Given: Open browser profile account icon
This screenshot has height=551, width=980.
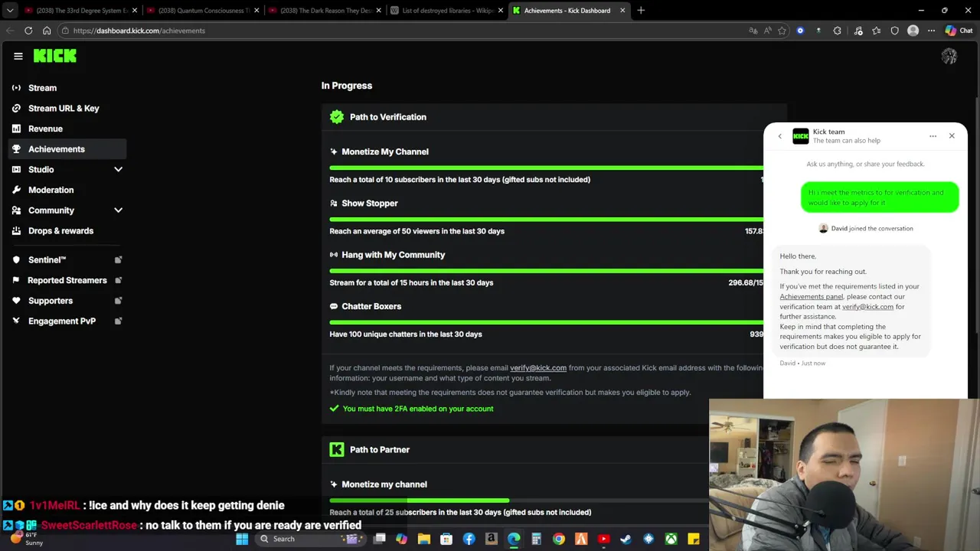Looking at the screenshot, I should 913,31.
